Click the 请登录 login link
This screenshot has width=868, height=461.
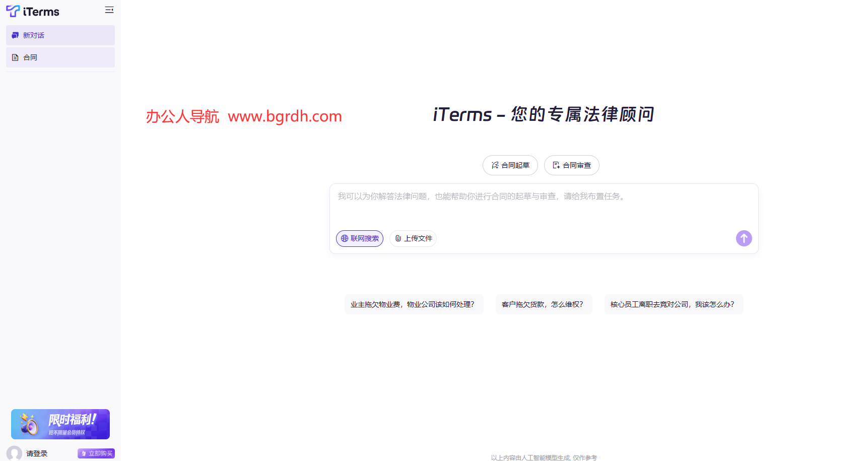pyautogui.click(x=37, y=453)
